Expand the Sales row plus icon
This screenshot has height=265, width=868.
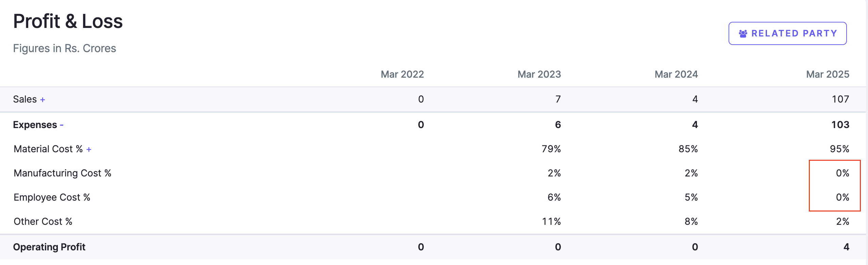coord(43,100)
